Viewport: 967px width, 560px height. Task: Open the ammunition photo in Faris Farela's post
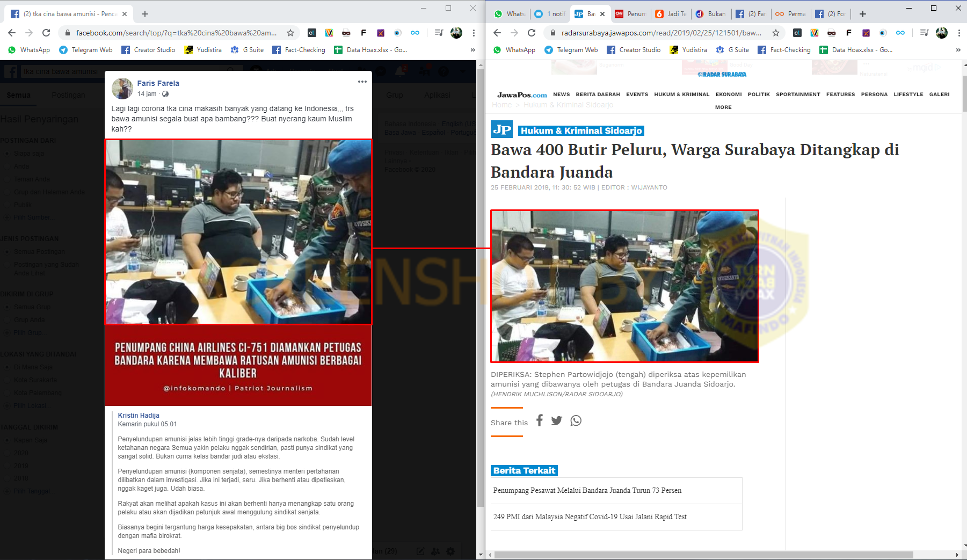coord(238,232)
